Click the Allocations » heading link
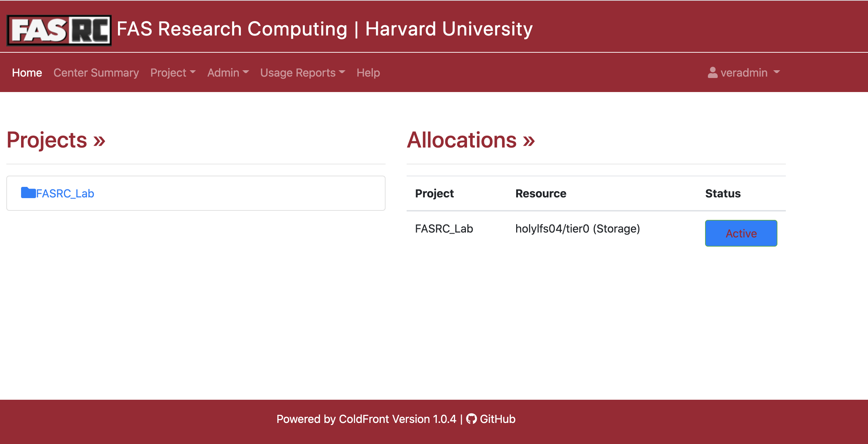Image resolution: width=868 pixels, height=444 pixels. click(x=471, y=140)
